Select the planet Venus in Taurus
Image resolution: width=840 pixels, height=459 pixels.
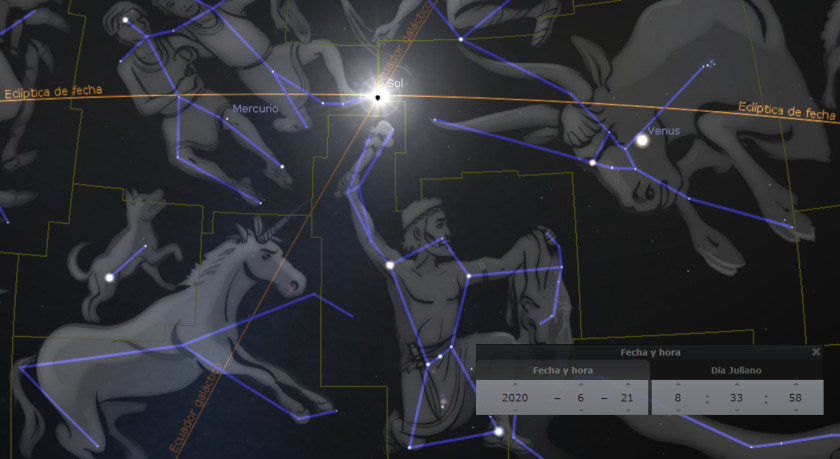click(641, 140)
